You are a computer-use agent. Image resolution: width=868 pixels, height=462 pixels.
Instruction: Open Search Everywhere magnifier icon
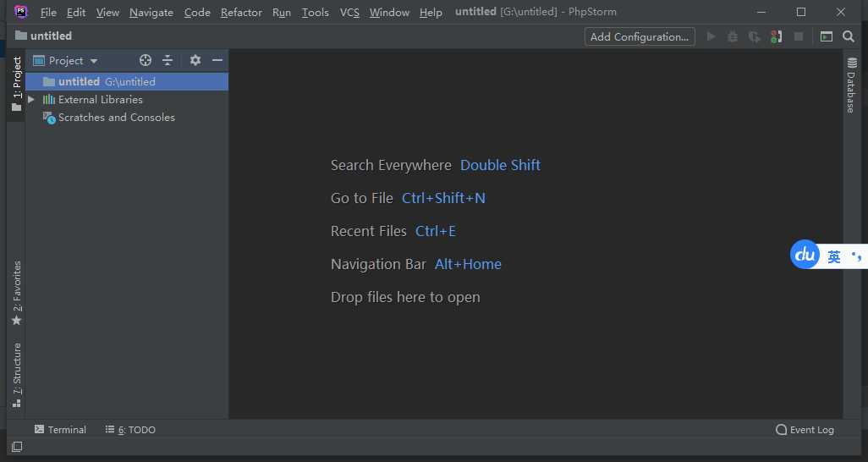tap(848, 36)
